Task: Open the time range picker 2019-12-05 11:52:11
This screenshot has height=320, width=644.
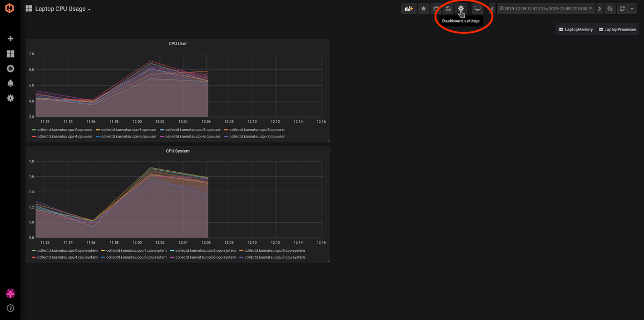Action: (x=546, y=9)
